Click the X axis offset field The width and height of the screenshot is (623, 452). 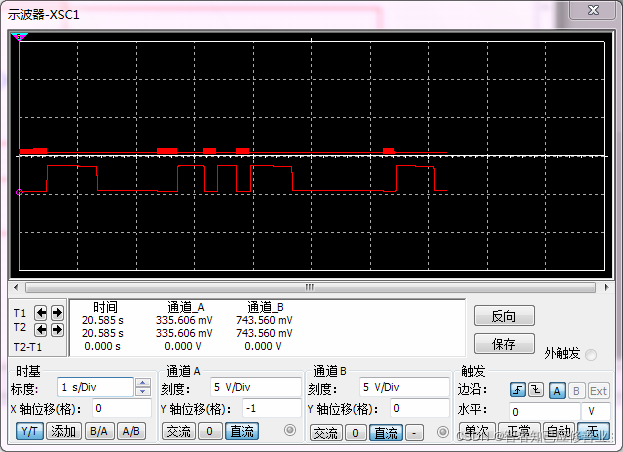122,408
